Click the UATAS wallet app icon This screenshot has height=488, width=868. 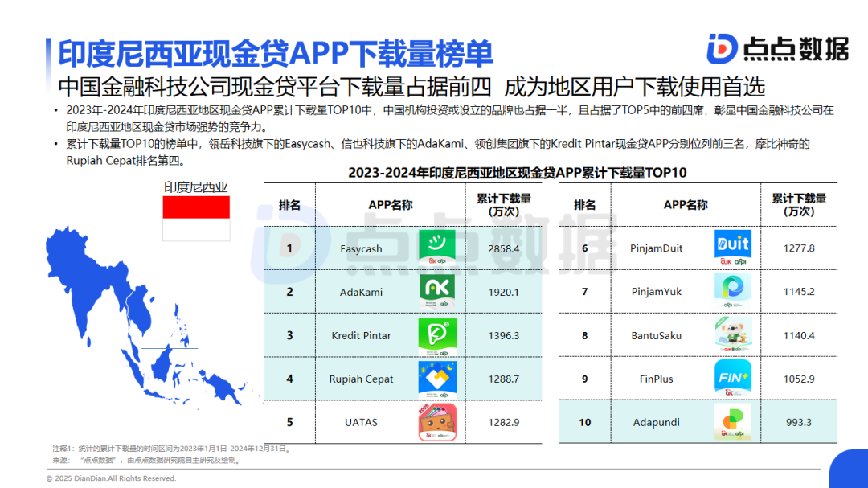[437, 422]
